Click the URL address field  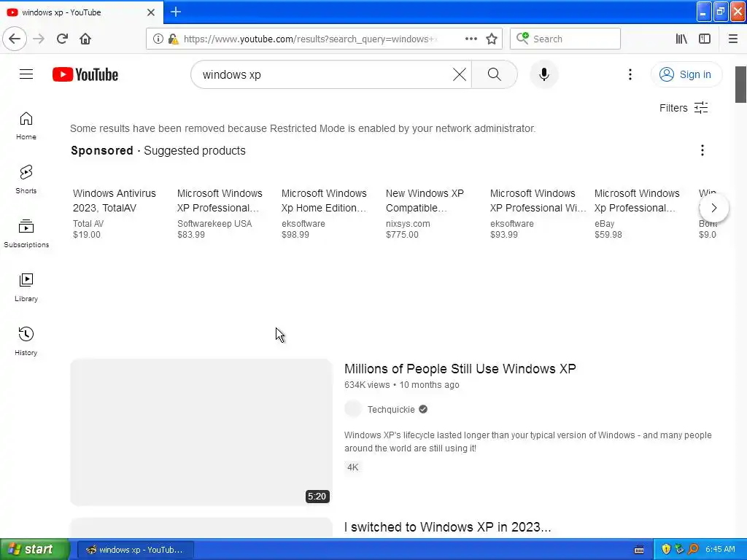(x=309, y=39)
